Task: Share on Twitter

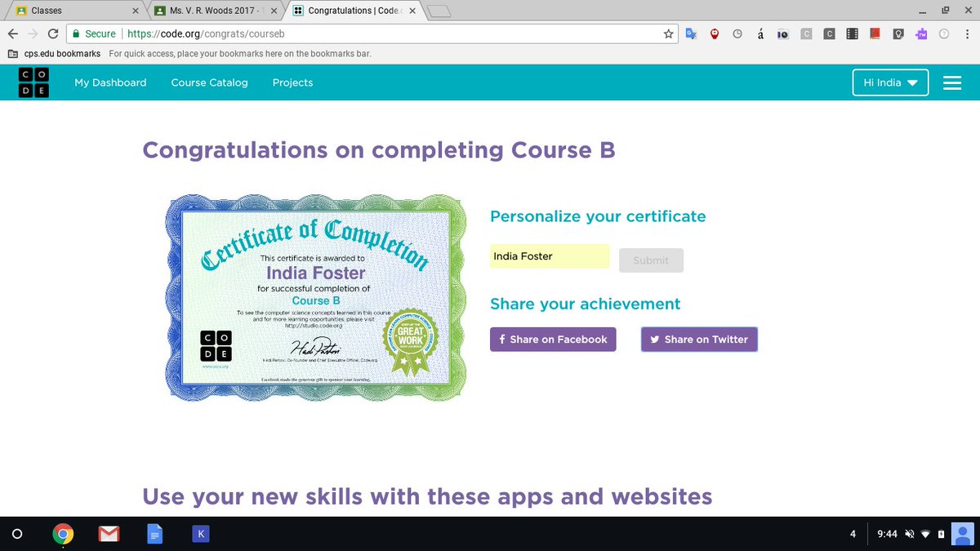Action: coord(699,340)
